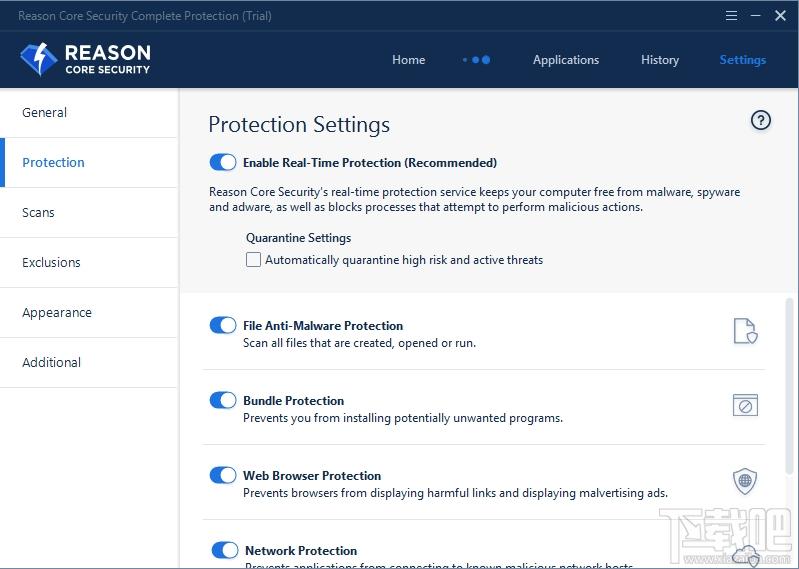Click the Web Browser Protection title text
Screen dimensions: 799x569
[x=312, y=475]
